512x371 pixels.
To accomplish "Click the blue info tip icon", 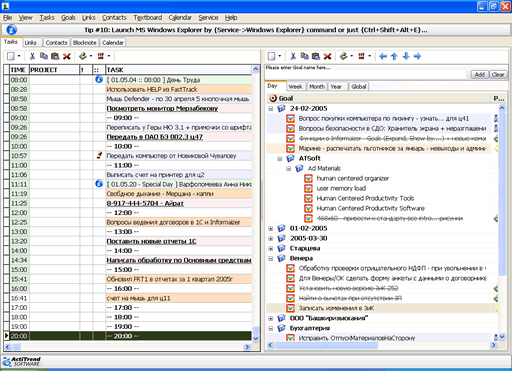I will [x=11, y=30].
